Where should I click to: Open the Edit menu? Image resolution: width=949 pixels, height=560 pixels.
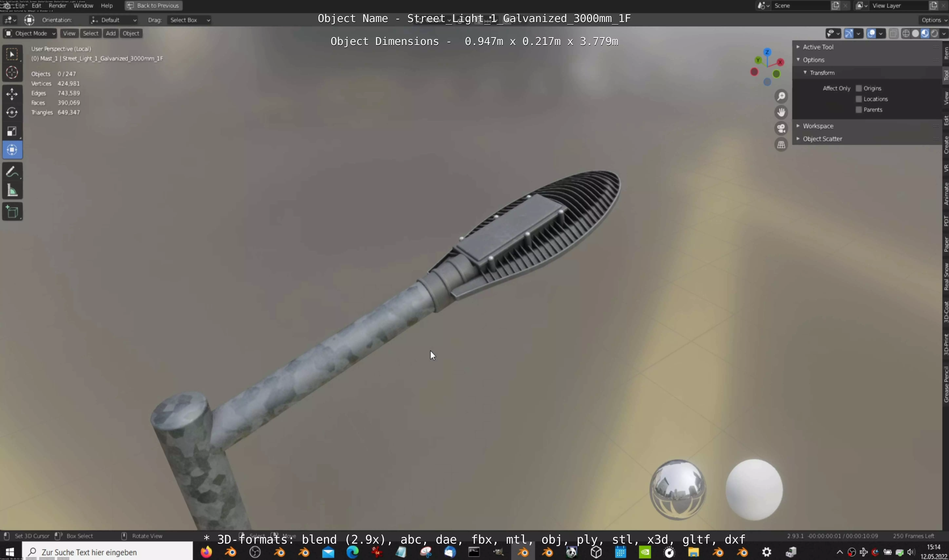click(36, 6)
